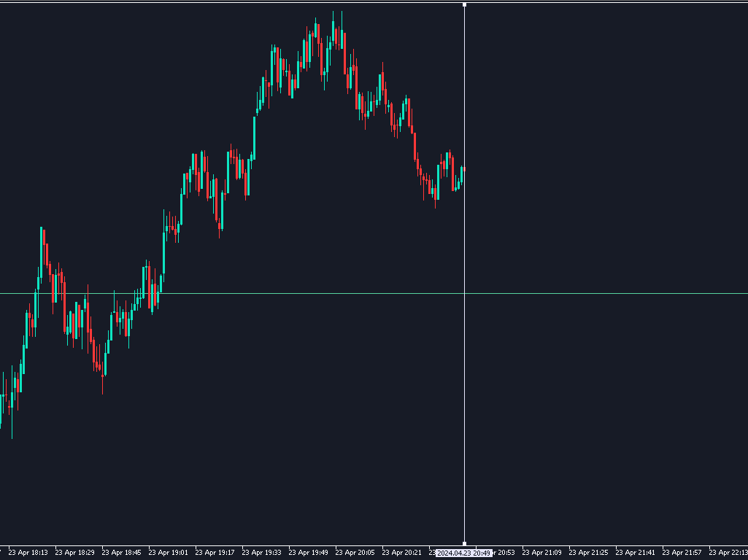748x560 pixels.
Task: Click the top handle of the vertical line
Action: point(464,4)
